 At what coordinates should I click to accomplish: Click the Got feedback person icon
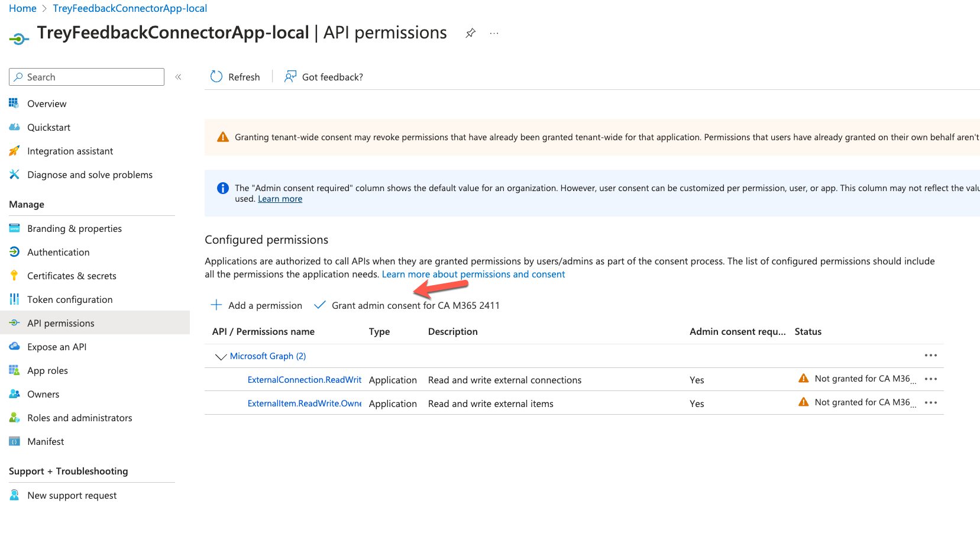290,77
